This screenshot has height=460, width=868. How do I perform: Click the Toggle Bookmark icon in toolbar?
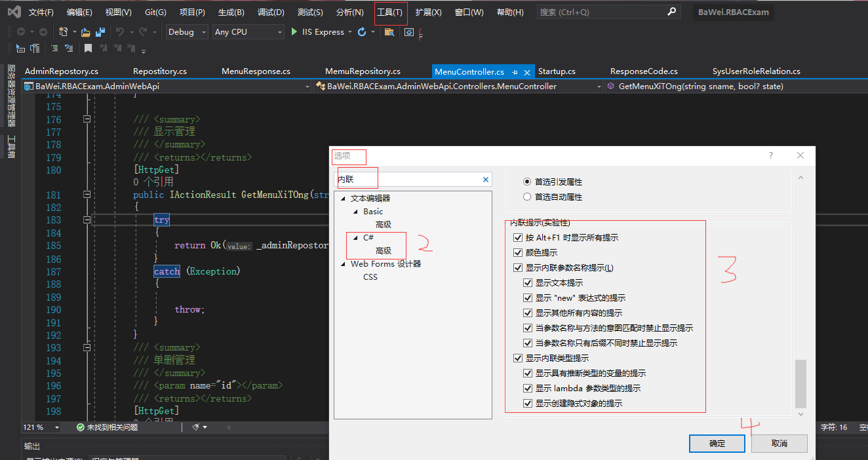[x=88, y=48]
